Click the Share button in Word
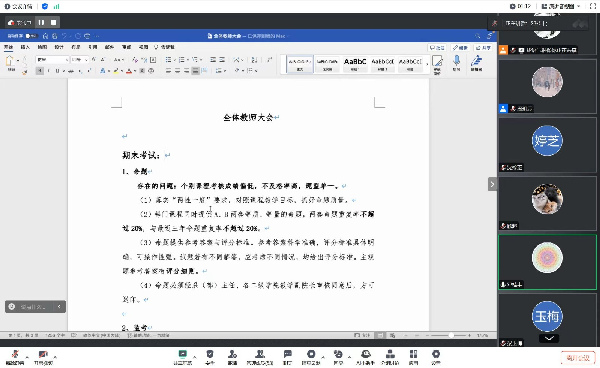The height and width of the screenshot is (368, 600). click(483, 48)
